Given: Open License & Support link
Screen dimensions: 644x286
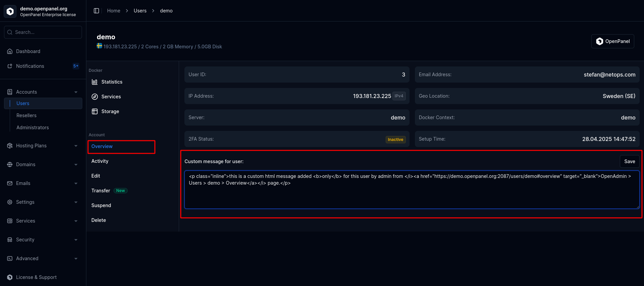Looking at the screenshot, I should [x=36, y=277].
